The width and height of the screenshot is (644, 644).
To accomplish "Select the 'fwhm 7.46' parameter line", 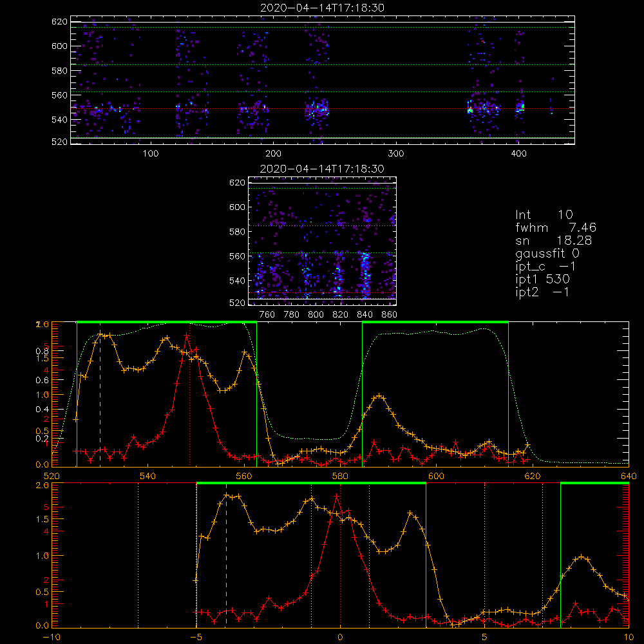I will [x=556, y=227].
